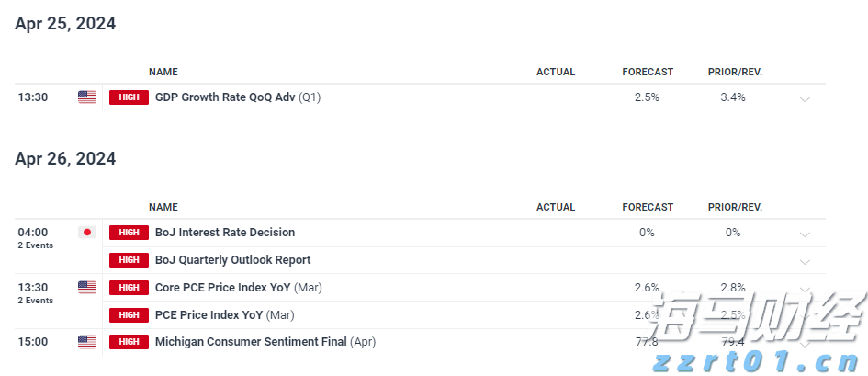Click the PRIOR/REV. column header under Apr 26

click(x=735, y=207)
